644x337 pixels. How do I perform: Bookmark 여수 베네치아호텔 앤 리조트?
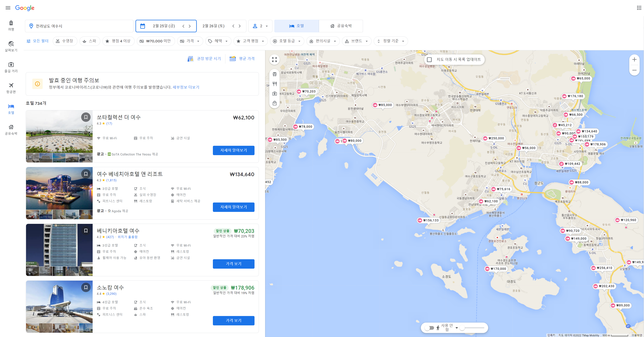[86, 174]
